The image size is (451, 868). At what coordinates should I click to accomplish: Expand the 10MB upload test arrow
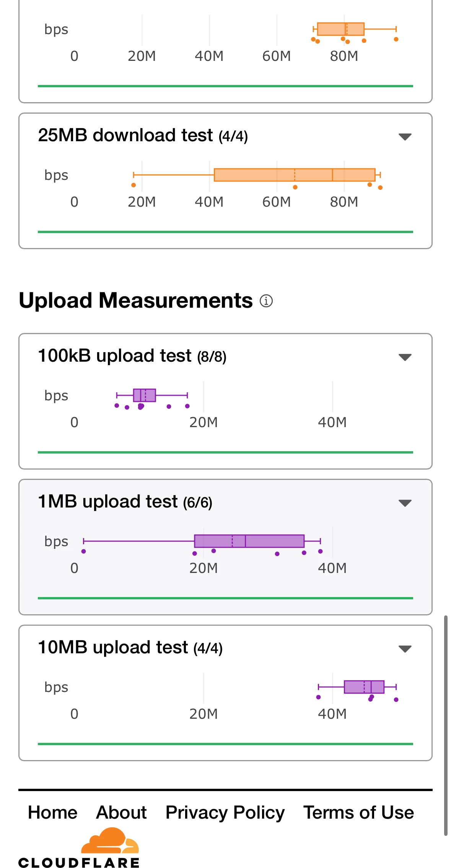click(405, 649)
